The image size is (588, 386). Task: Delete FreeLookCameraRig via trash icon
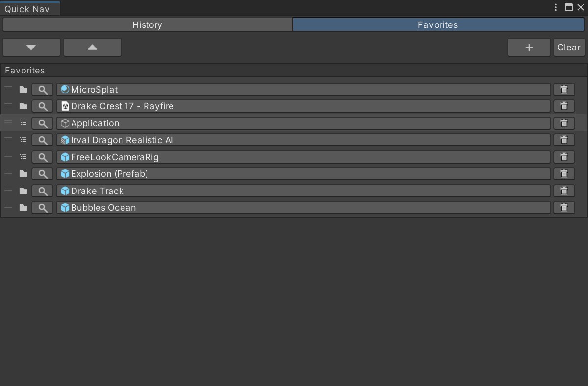(564, 157)
